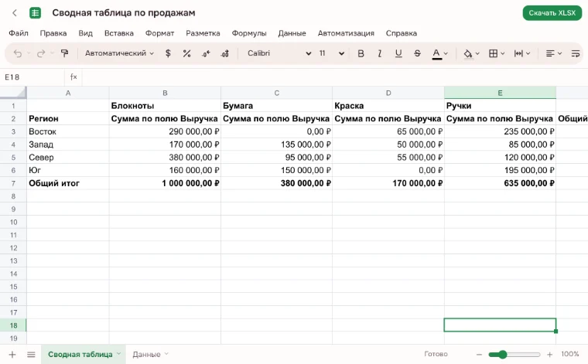
Task: Switch to the Данные sheet tab
Action: (146, 354)
